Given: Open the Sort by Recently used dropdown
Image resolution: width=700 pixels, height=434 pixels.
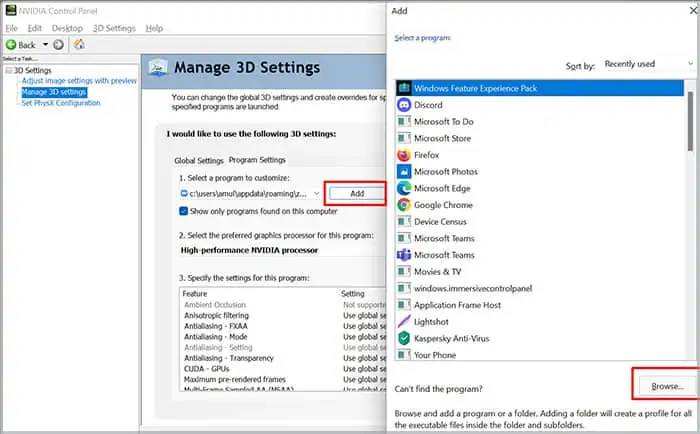Looking at the screenshot, I should [646, 65].
